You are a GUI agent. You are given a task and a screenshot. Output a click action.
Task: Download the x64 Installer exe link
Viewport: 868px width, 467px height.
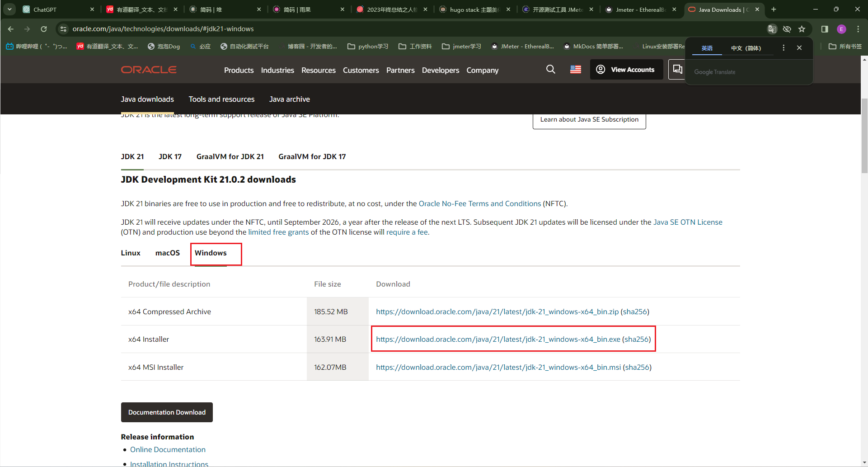tap(498, 339)
